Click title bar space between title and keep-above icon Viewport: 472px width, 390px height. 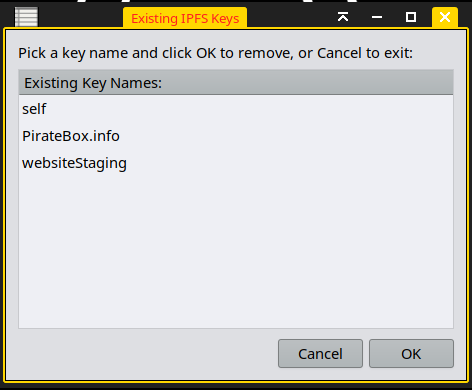click(x=291, y=17)
